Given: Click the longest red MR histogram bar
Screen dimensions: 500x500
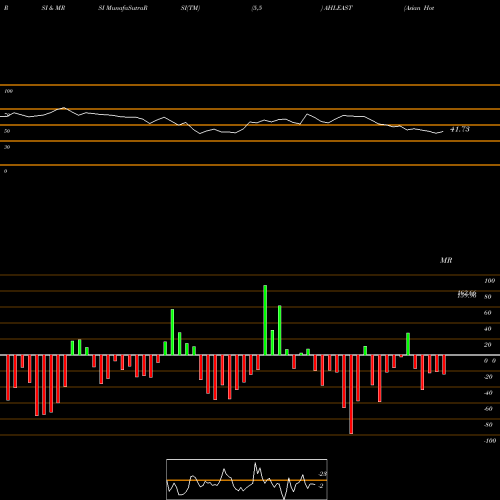Looking at the screenshot, I should coord(351,394).
